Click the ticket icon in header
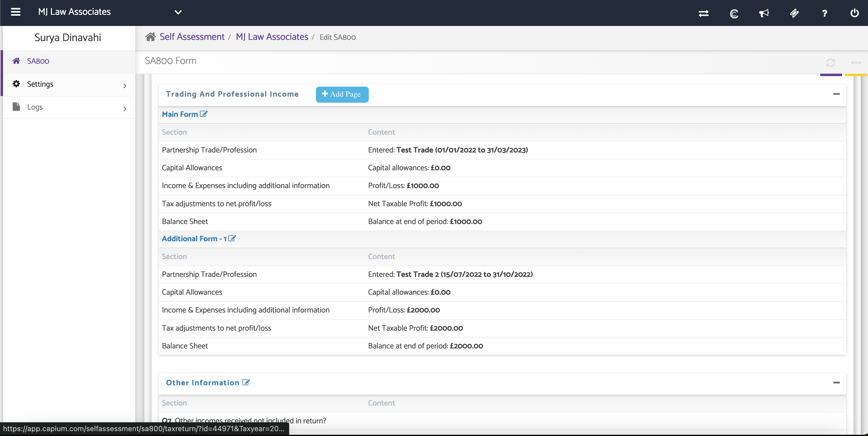Viewport: 868px width, 436px height. (x=794, y=13)
